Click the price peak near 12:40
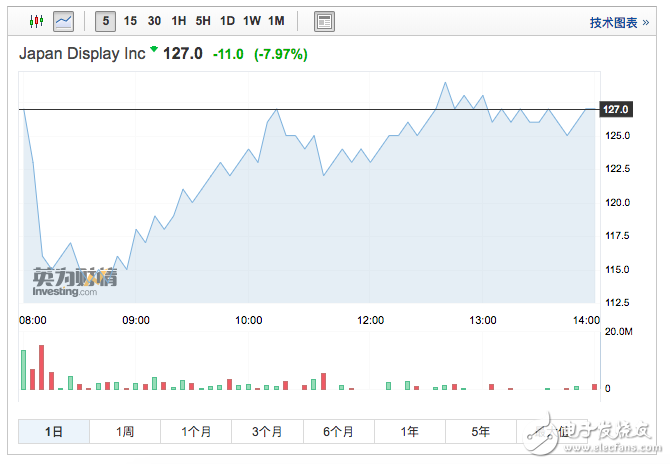Screen dimensions: 670x464 pyautogui.click(x=445, y=83)
